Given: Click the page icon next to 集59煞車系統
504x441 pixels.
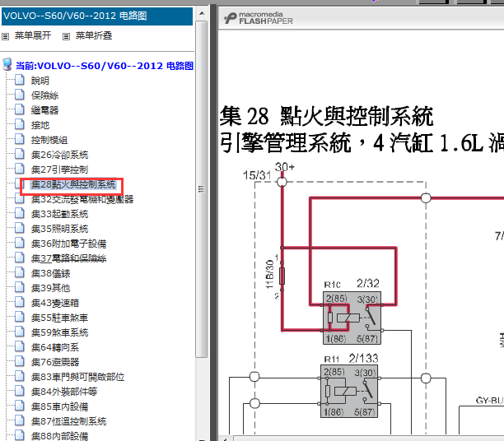Looking at the screenshot, I should [20, 332].
